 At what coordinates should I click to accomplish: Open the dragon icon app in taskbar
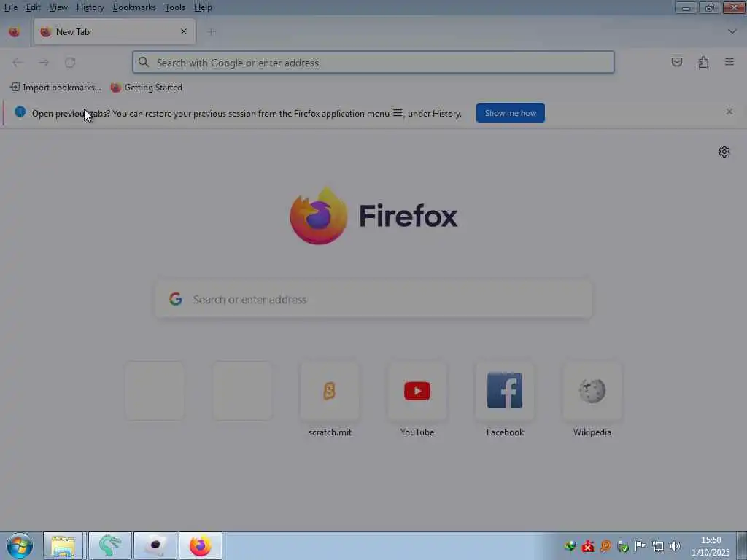(109, 545)
